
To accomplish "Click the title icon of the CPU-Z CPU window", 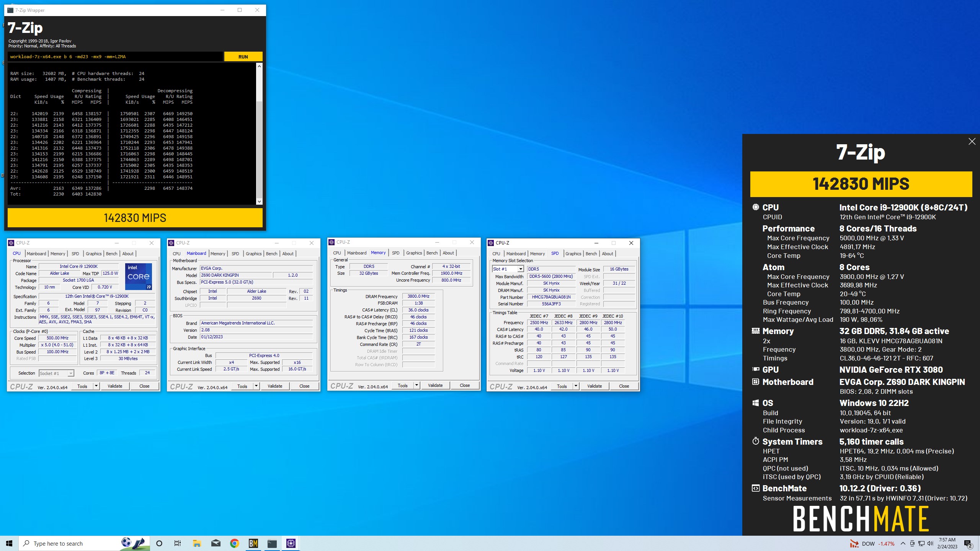I will (11, 243).
